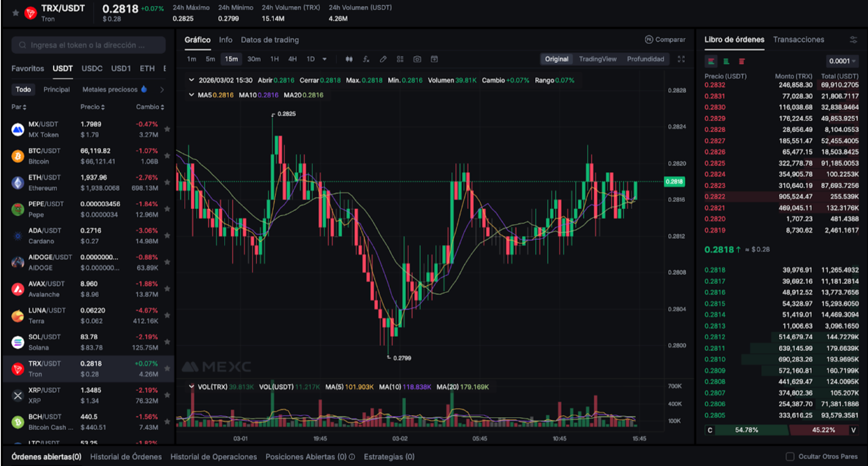Open the indicators (fx) tool
Image resolution: width=868 pixels, height=466 pixels.
click(366, 59)
